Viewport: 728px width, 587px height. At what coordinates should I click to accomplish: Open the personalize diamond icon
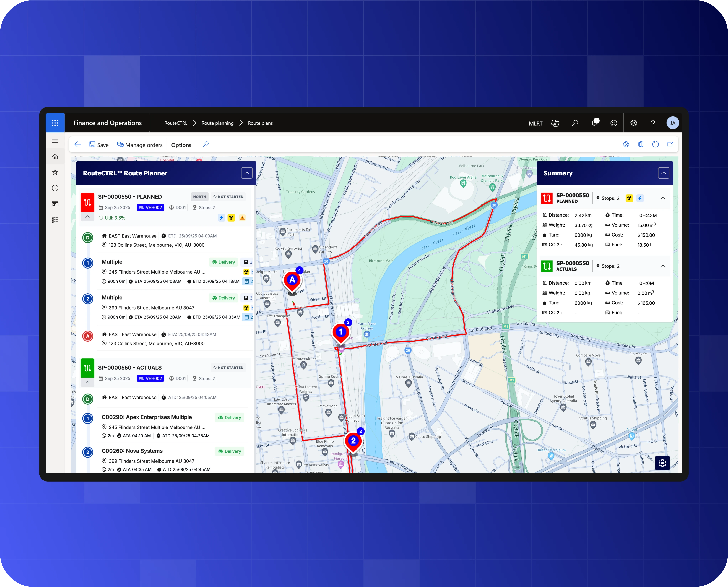coord(626,144)
